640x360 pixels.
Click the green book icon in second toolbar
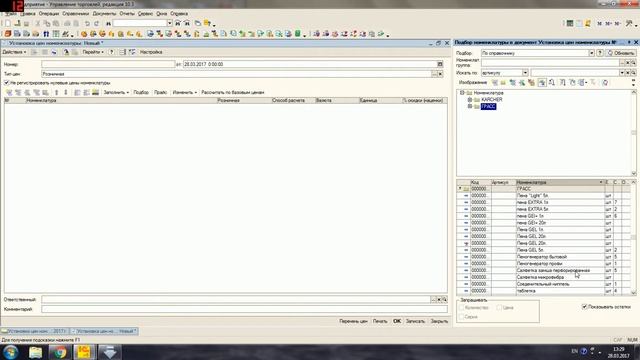298,34
